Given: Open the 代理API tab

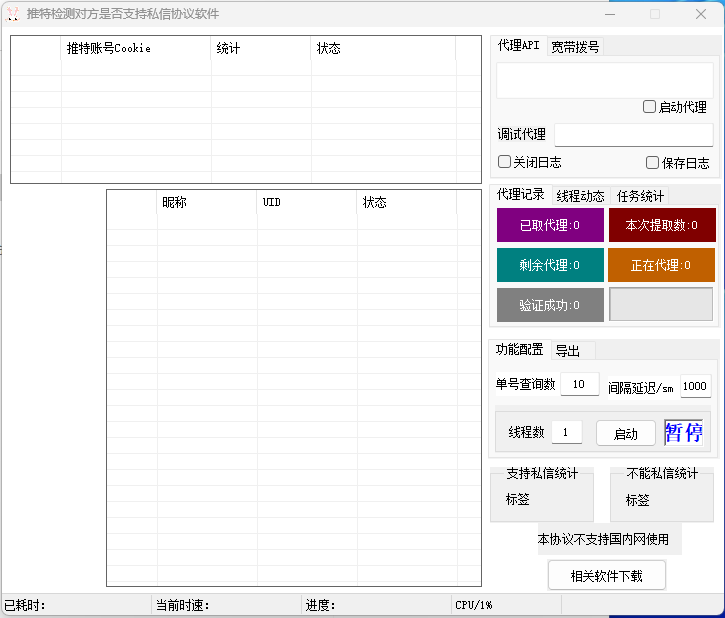Looking at the screenshot, I should click(x=518, y=46).
